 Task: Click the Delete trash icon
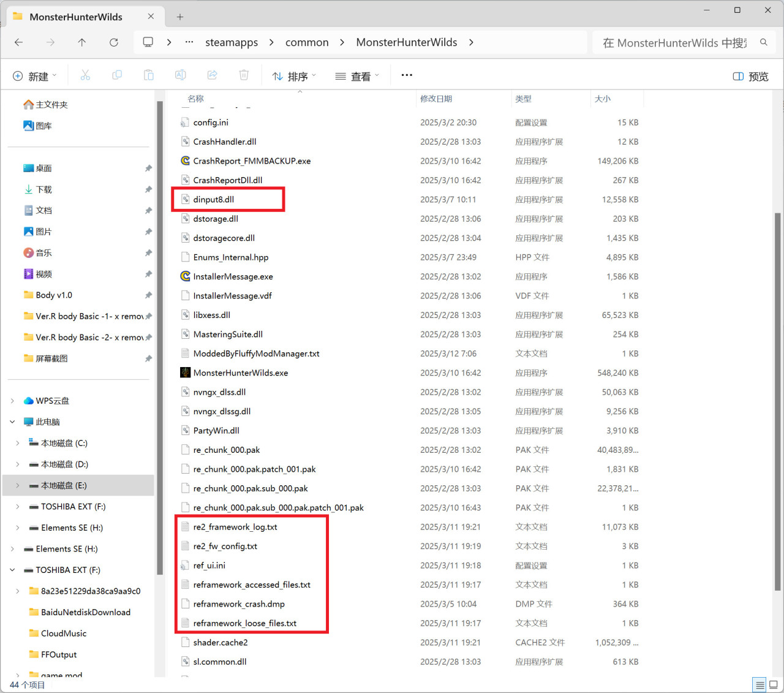coord(244,75)
